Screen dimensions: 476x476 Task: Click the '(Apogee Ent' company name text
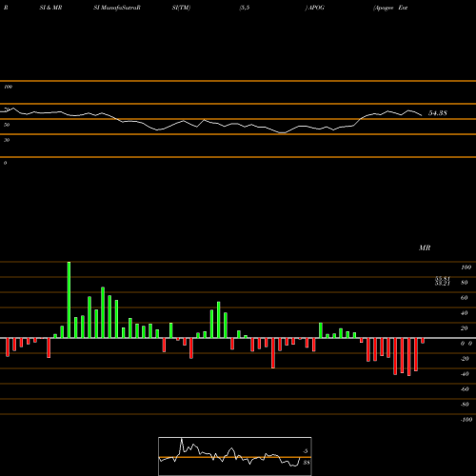point(390,8)
